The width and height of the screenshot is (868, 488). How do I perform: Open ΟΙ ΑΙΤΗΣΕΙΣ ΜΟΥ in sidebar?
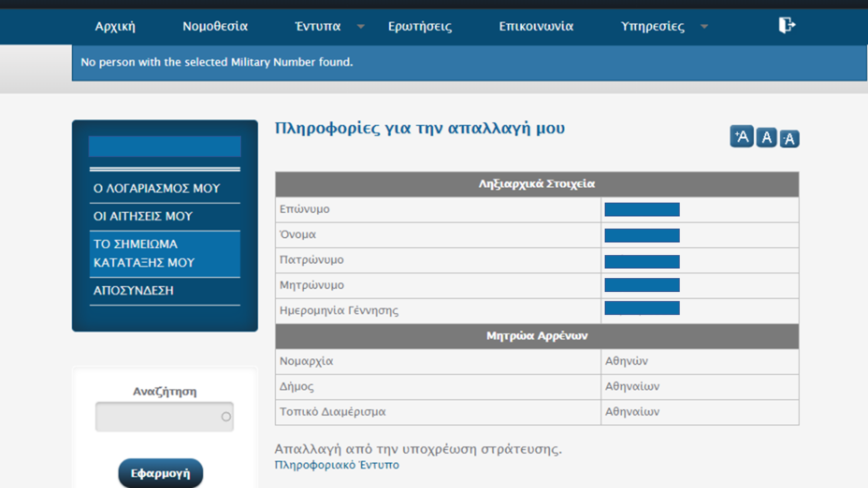[x=165, y=216]
